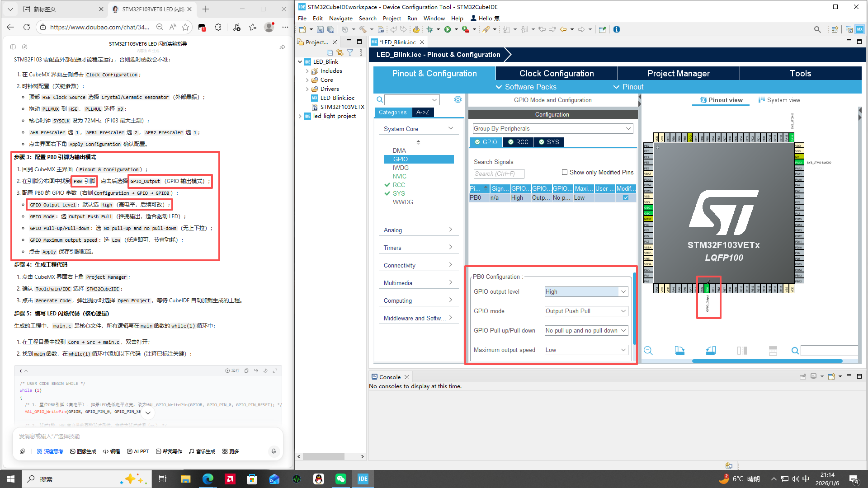
Task: Open the GPIO output level dropdown
Action: [x=586, y=291]
